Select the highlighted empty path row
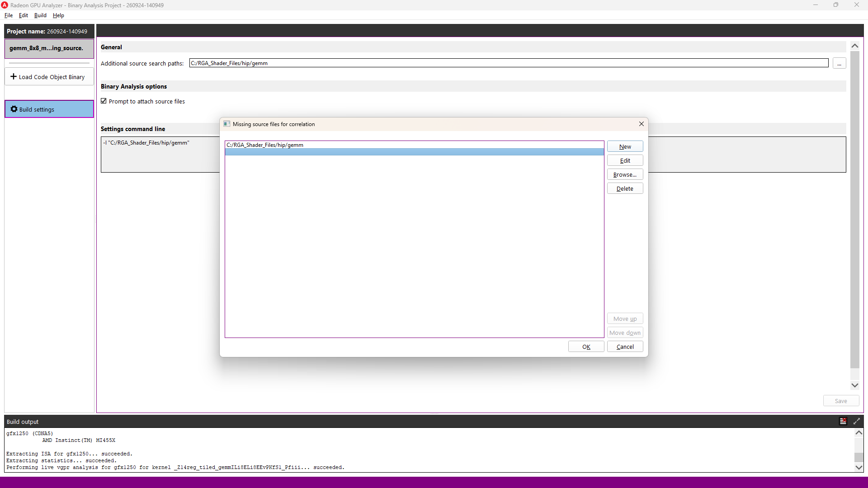 (414, 152)
